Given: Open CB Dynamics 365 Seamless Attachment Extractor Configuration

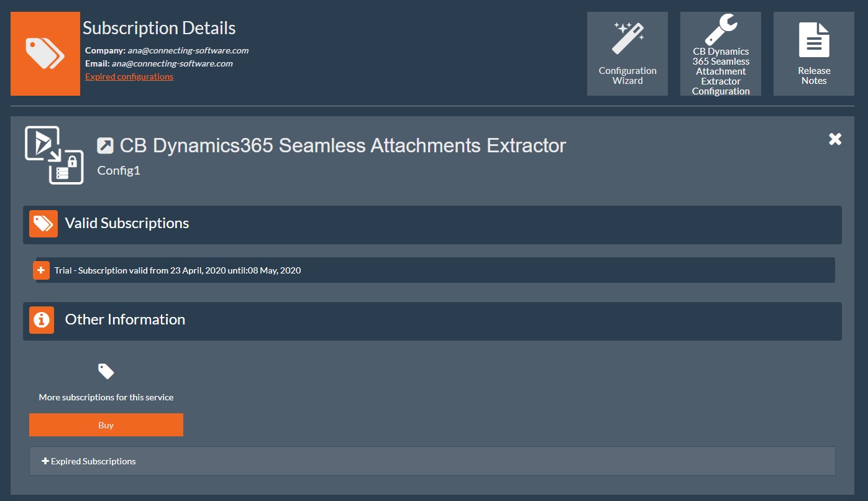Looking at the screenshot, I should 721,53.
